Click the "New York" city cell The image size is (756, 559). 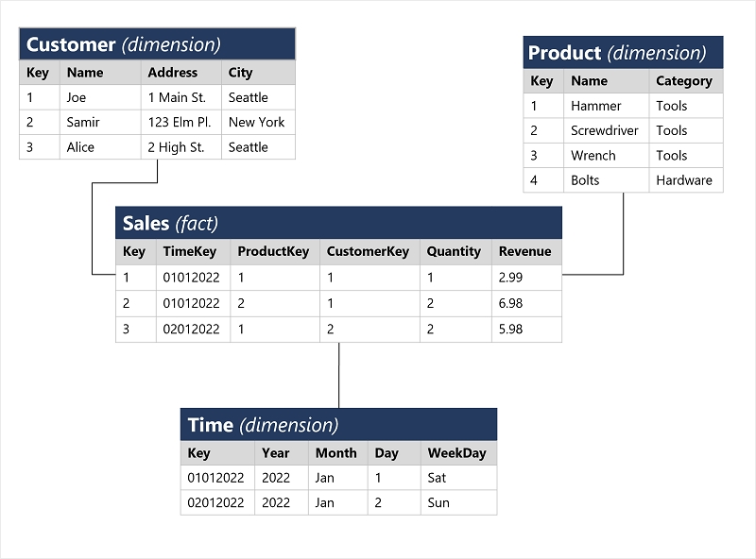(256, 122)
